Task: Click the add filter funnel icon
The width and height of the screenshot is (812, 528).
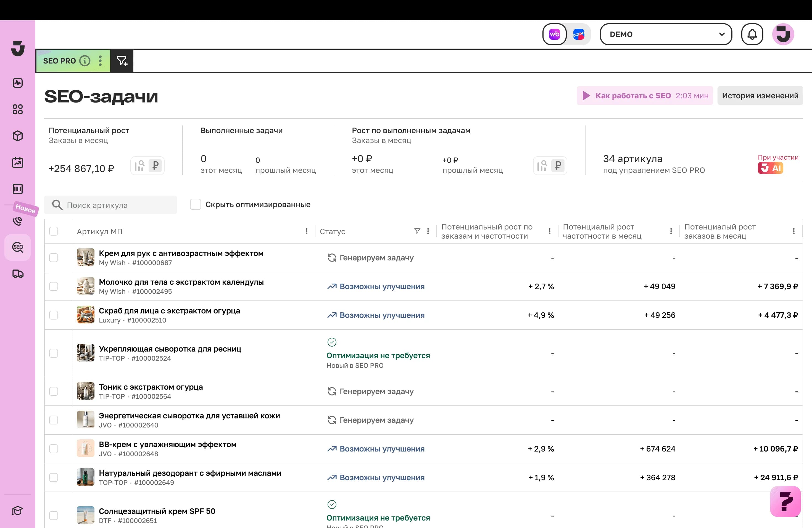Action: (122, 61)
